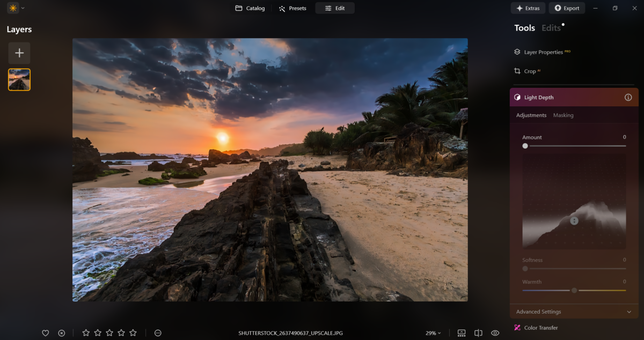Open Layer Properties
Screen dimensions: 644x340
pos(543,51)
